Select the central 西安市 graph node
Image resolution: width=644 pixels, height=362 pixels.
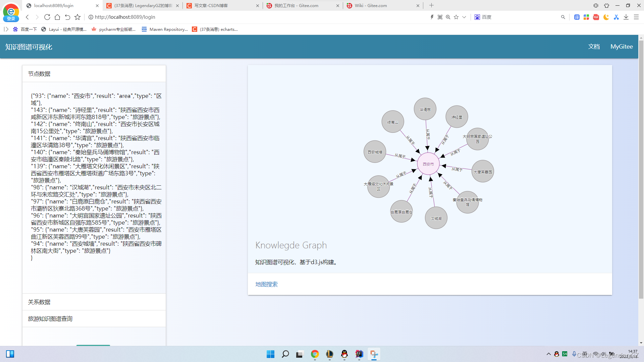point(428,164)
